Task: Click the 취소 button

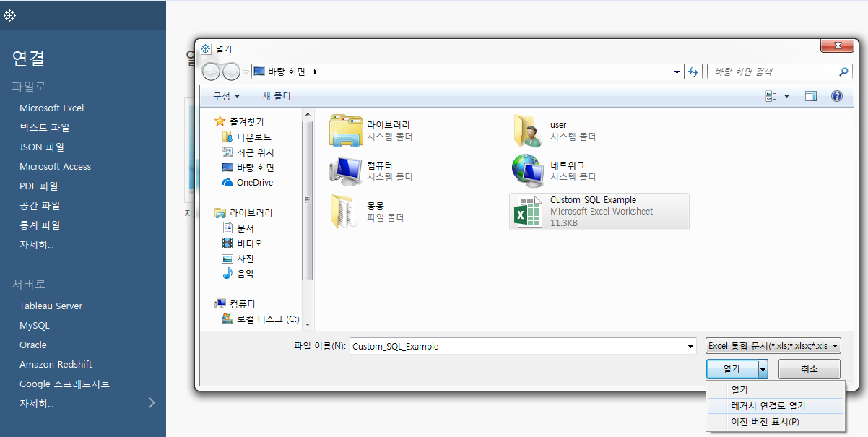Action: (x=810, y=369)
